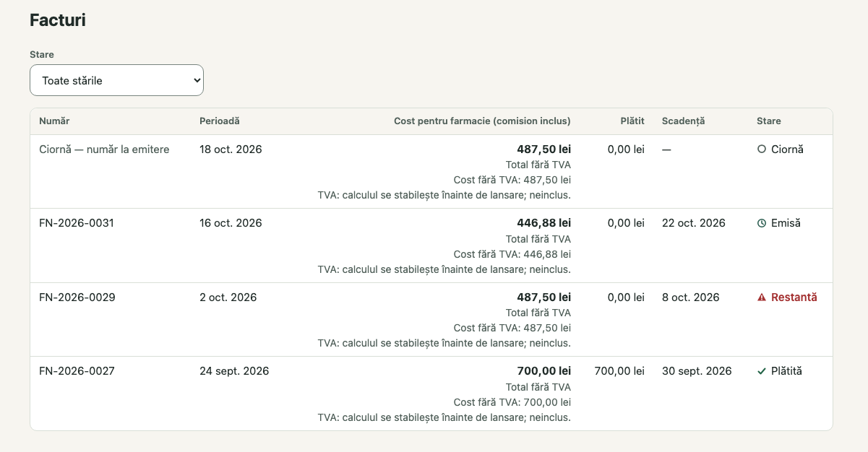Viewport: 868px width, 452px height.
Task: Click the due date 22 oct. 2026
Action: 694,223
